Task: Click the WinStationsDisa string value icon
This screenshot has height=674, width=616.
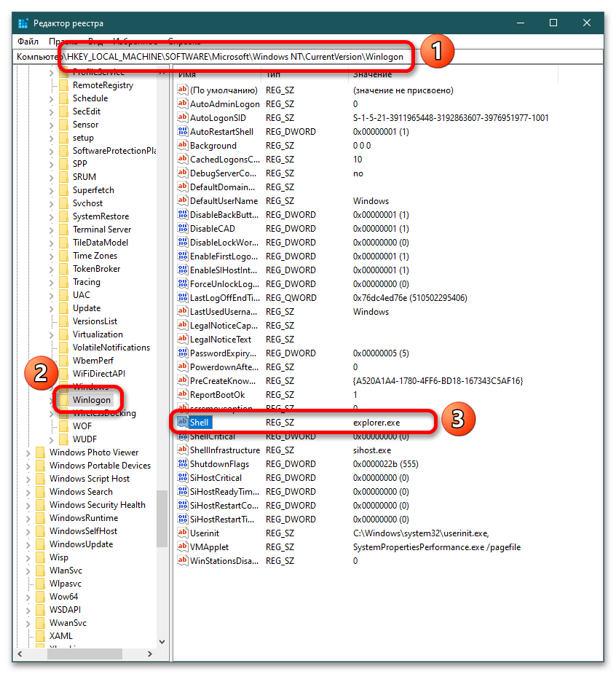Action: coord(183,560)
